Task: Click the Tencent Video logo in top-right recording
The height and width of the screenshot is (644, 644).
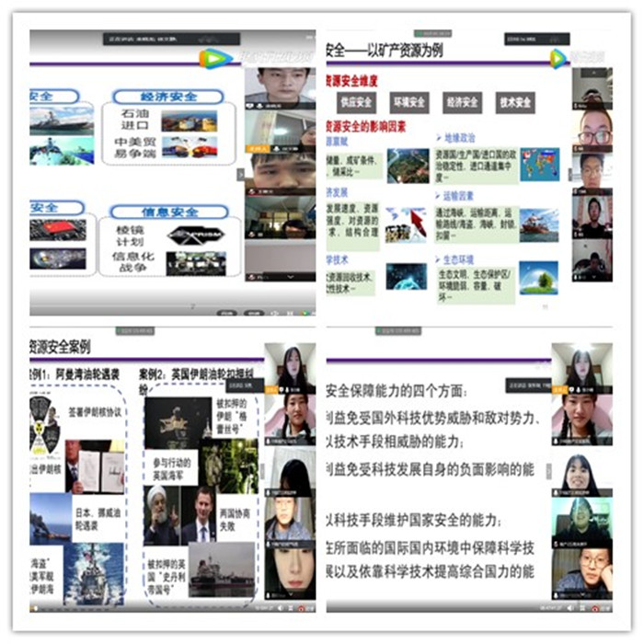Action: tap(558, 59)
